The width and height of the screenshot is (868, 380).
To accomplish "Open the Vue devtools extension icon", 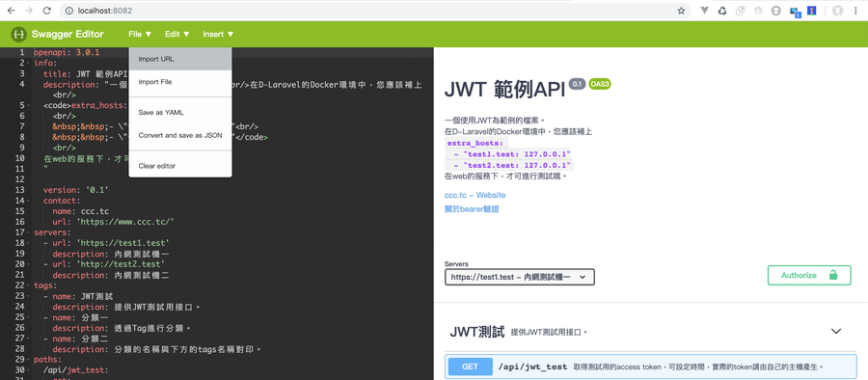I will tap(705, 11).
